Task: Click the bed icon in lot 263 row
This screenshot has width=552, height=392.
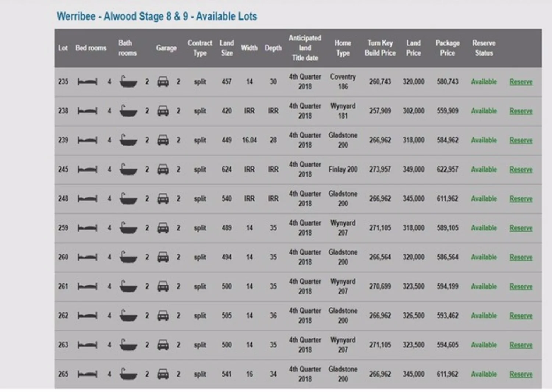Action: pos(88,345)
